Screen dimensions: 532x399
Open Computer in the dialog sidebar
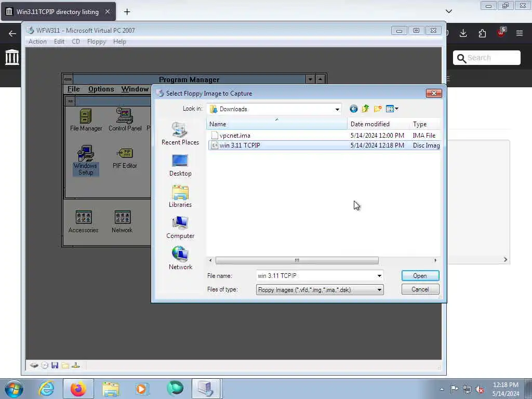click(180, 228)
